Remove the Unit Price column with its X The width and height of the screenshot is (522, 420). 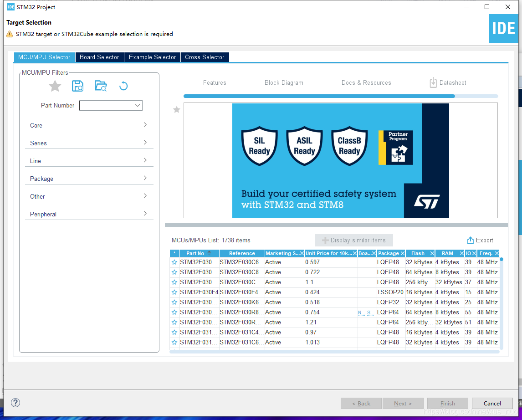[x=354, y=254]
